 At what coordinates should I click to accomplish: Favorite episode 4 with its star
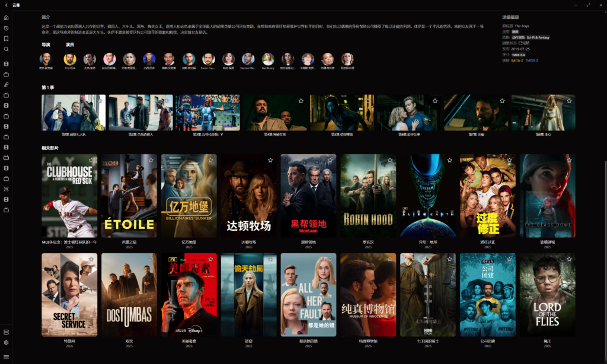tap(301, 101)
